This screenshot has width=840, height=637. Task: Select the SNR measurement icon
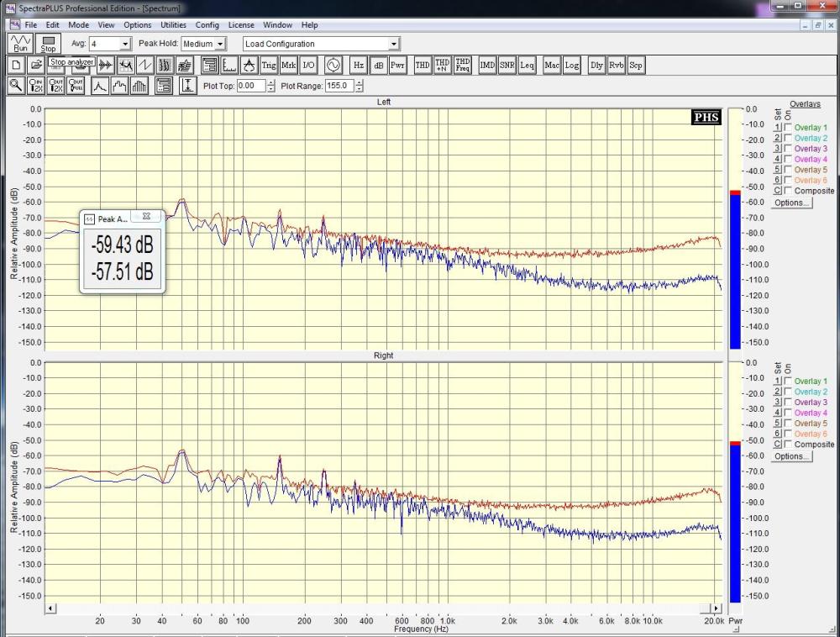click(507, 65)
